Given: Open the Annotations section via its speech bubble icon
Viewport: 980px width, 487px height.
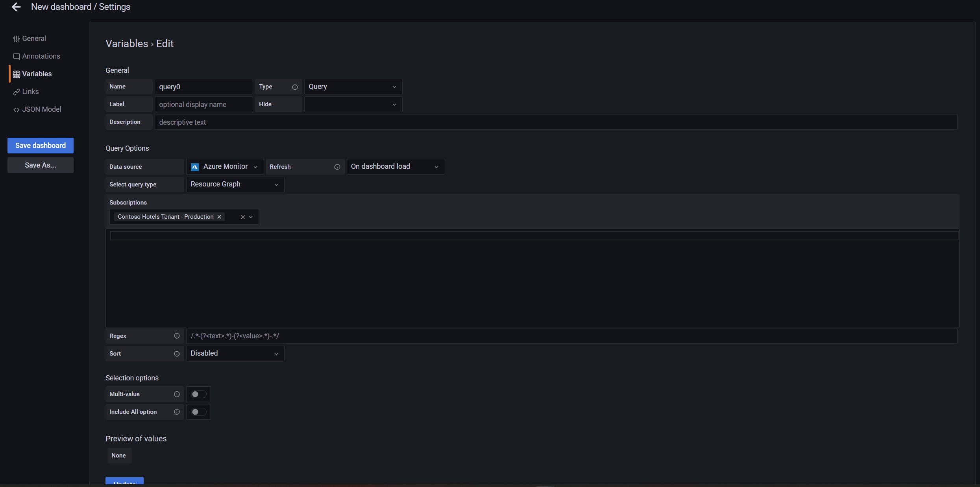Looking at the screenshot, I should (x=17, y=56).
